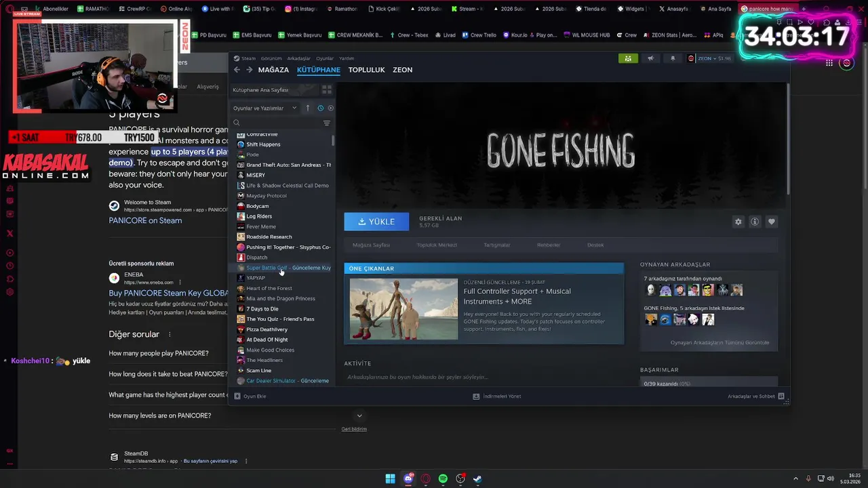The image size is (868, 488).
Task: Select Super Battle Golf entry
Action: click(283, 268)
